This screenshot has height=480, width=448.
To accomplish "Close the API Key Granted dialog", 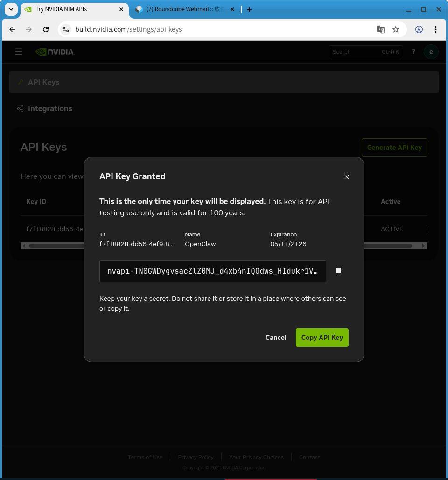I will [346, 177].
